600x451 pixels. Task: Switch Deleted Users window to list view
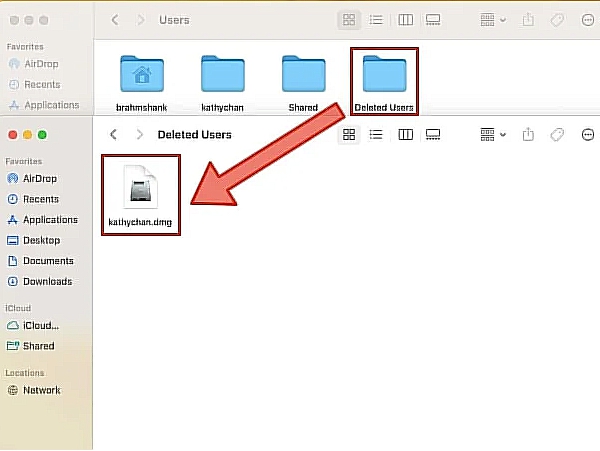pyautogui.click(x=376, y=135)
